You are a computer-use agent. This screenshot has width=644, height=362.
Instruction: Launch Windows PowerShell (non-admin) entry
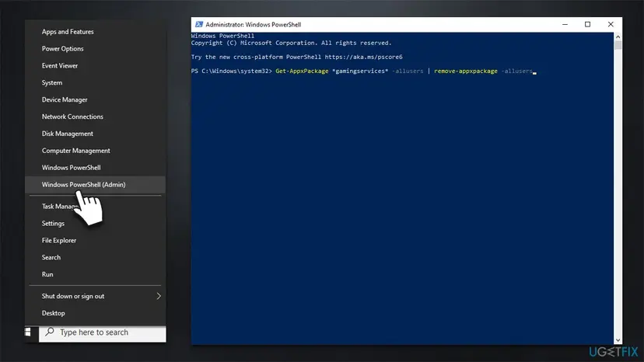[x=96, y=168]
